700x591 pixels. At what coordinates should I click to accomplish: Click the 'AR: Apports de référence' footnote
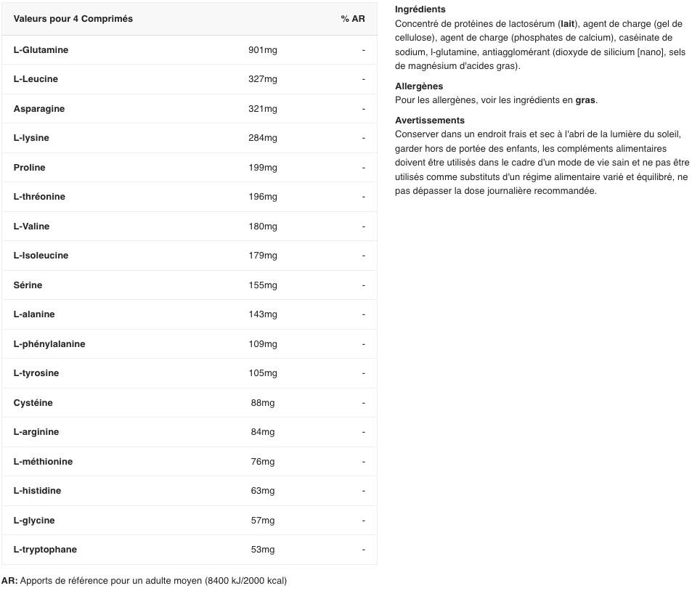click(145, 581)
